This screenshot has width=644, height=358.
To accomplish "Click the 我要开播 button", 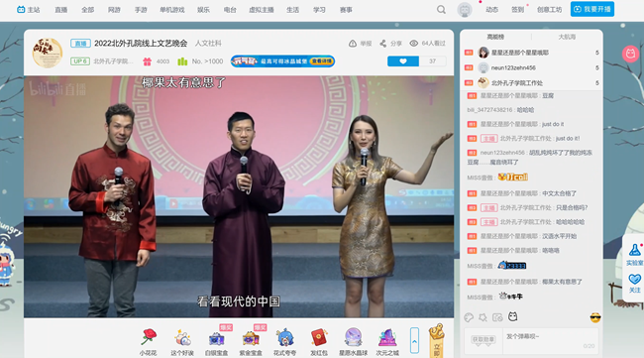I will (x=592, y=9).
